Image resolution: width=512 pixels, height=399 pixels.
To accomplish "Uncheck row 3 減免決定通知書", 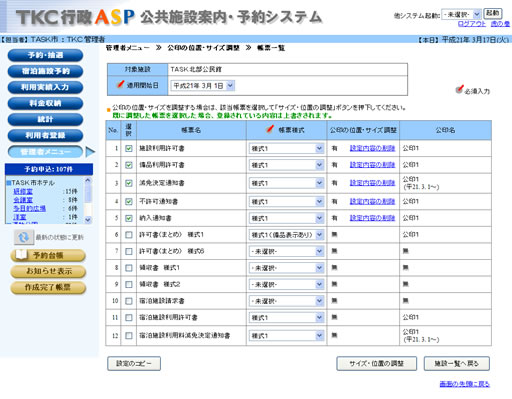I will tap(129, 183).
